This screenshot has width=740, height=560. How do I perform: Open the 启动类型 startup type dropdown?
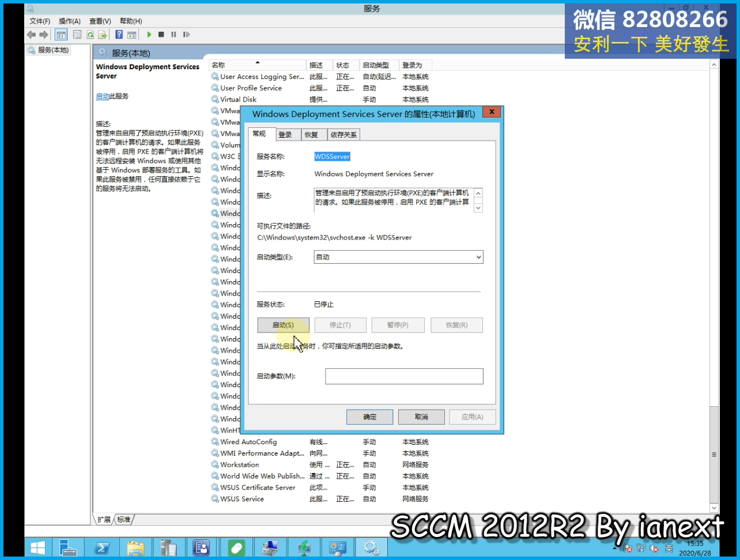[x=398, y=258]
